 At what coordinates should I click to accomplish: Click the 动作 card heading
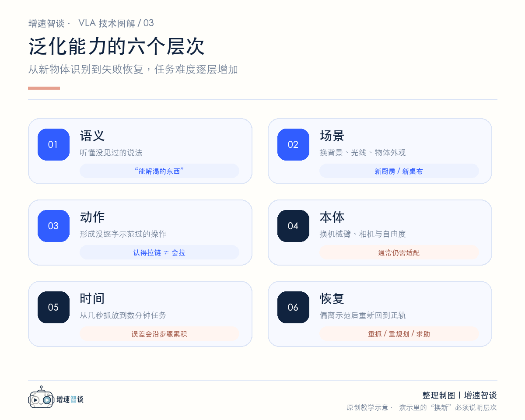click(92, 217)
